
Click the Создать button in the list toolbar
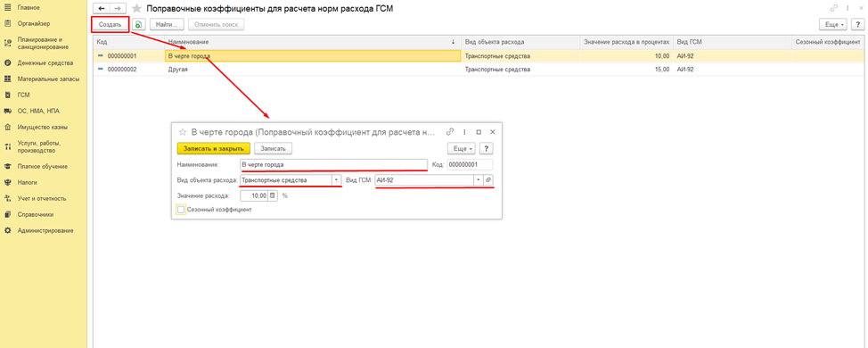pos(110,24)
